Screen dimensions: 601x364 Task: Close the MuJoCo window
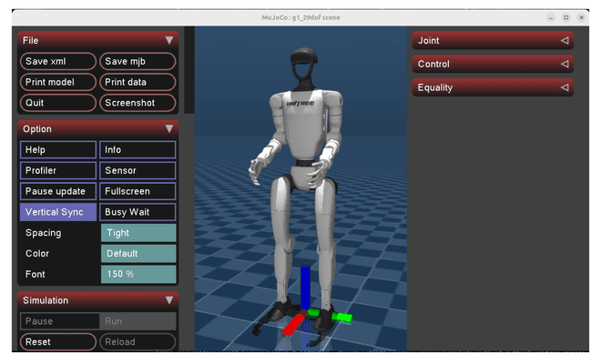coord(582,17)
